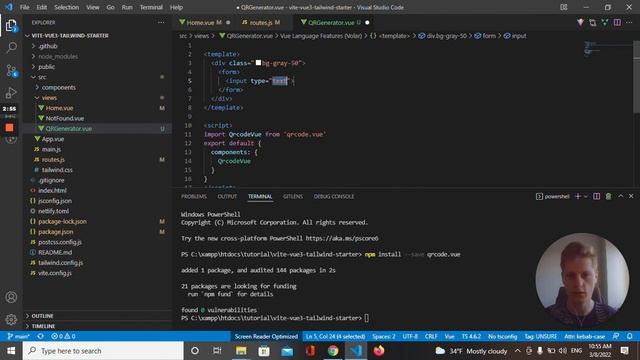The image size is (640, 360).
Task: Switch to the Home.vue editor tab
Action: pyautogui.click(x=204, y=22)
